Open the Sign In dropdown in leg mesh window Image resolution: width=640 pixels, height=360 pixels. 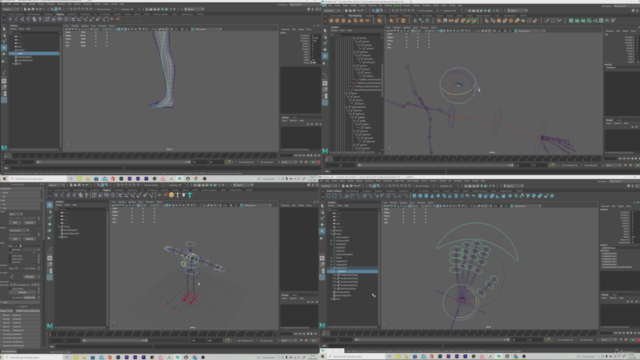[x=194, y=9]
